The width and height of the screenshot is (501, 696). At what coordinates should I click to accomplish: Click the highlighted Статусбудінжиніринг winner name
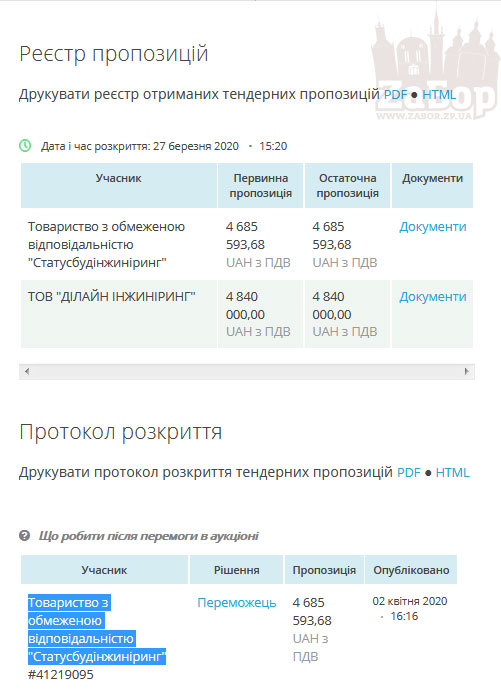[x=97, y=629]
